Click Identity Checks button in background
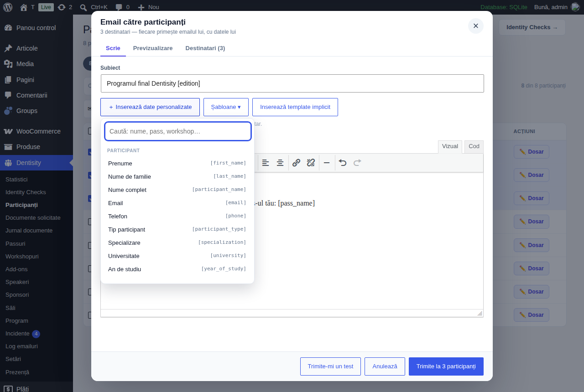 pos(532,27)
